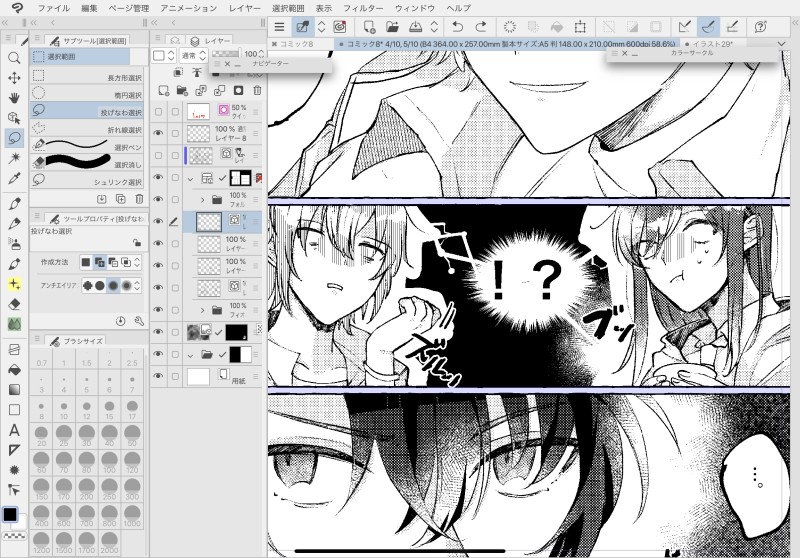Select the Operation object tool
This screenshot has width=800, height=558.
[14, 118]
